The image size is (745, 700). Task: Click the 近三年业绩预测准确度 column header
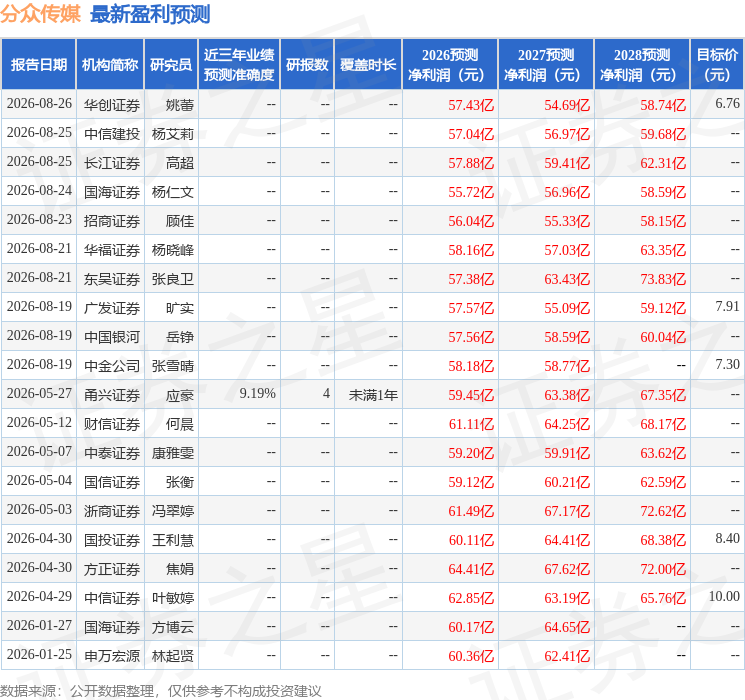(239, 65)
